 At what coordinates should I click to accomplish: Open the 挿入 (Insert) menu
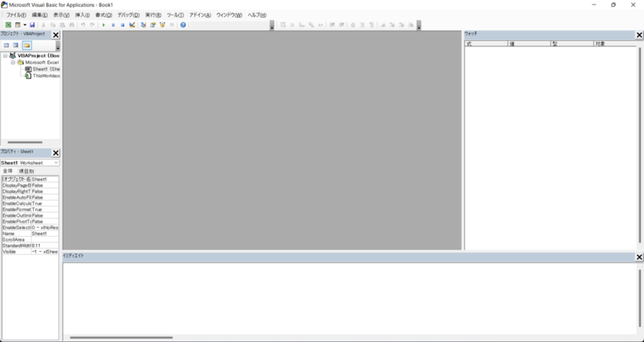pyautogui.click(x=82, y=14)
